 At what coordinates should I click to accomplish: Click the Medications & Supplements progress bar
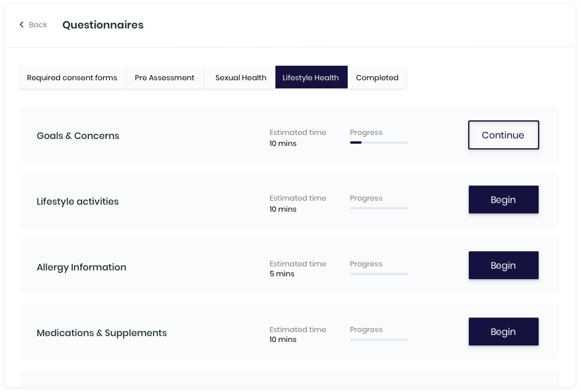(x=379, y=340)
